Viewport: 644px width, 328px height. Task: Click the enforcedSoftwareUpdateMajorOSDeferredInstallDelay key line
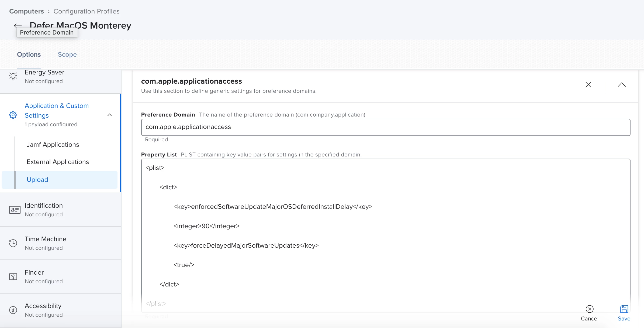tap(273, 207)
